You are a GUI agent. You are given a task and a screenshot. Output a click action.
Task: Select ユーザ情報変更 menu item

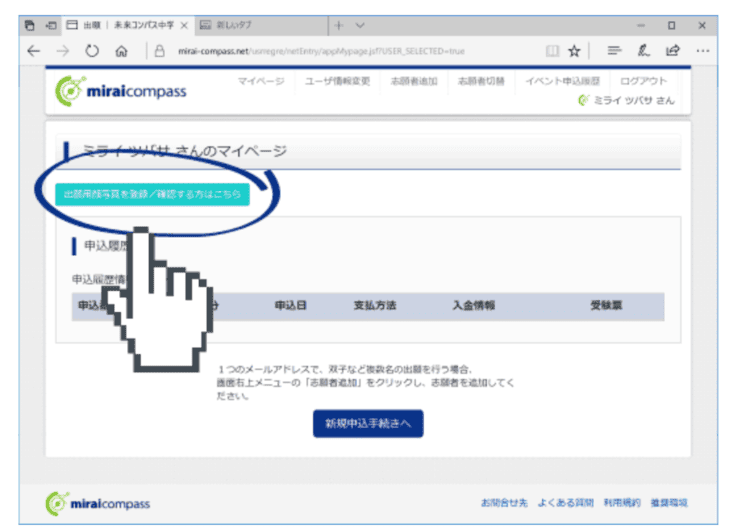click(337, 81)
